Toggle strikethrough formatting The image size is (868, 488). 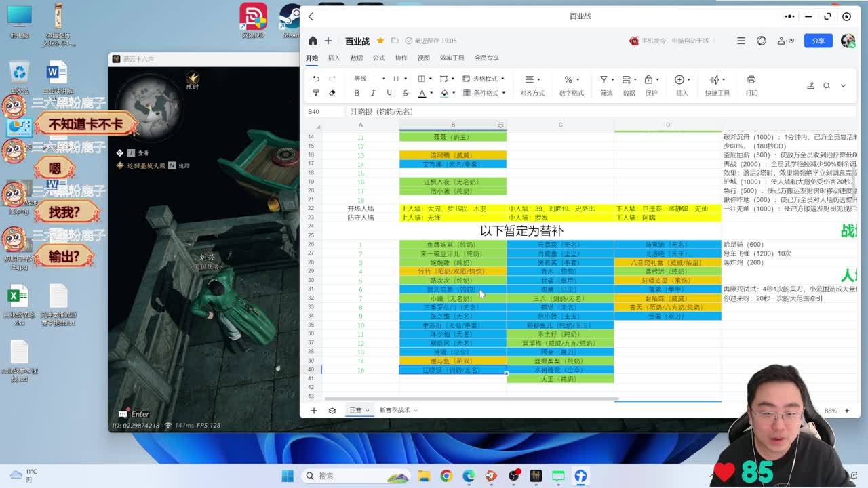tap(406, 94)
